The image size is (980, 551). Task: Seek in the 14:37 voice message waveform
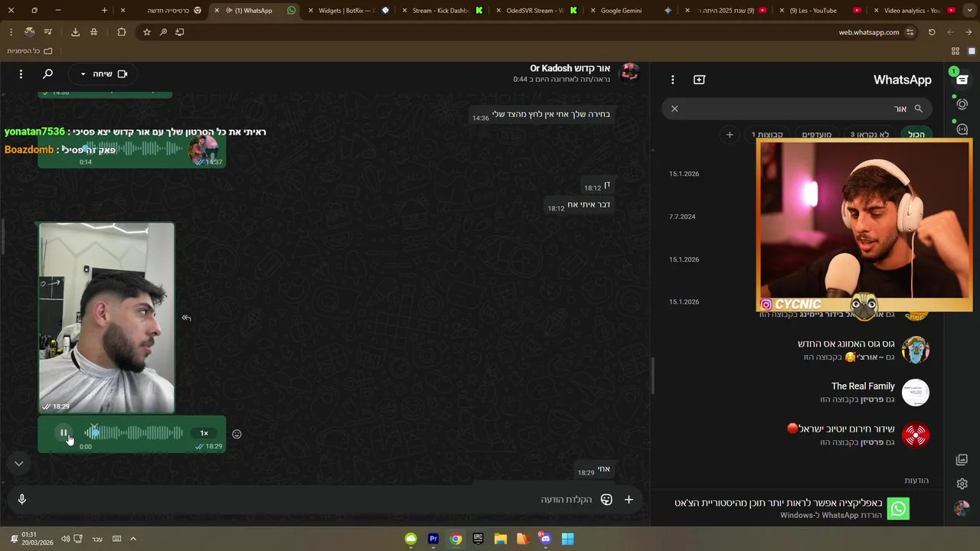click(x=133, y=148)
